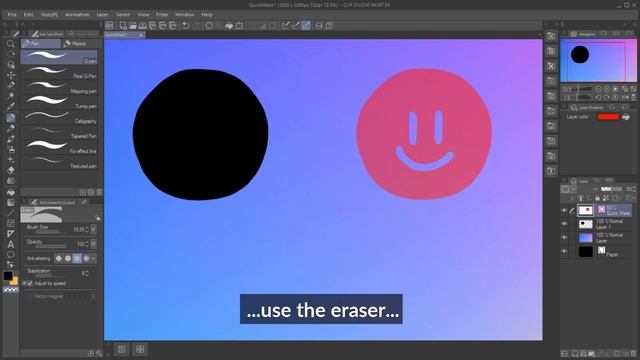Adjust the Opacity slider
This screenshot has width=640, height=360.
(51, 247)
